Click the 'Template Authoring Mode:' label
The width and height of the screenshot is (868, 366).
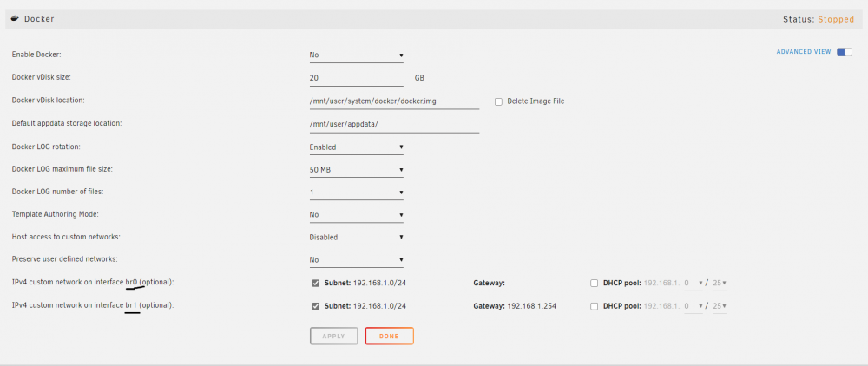[56, 213]
